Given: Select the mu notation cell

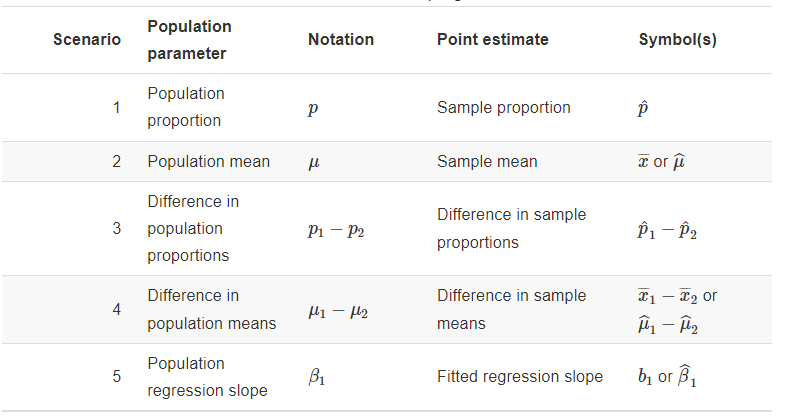Looking at the screenshot, I should (x=314, y=162).
